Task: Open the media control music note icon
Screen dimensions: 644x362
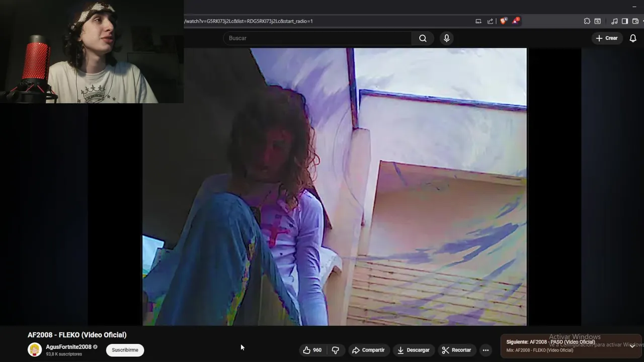Action: click(x=614, y=21)
